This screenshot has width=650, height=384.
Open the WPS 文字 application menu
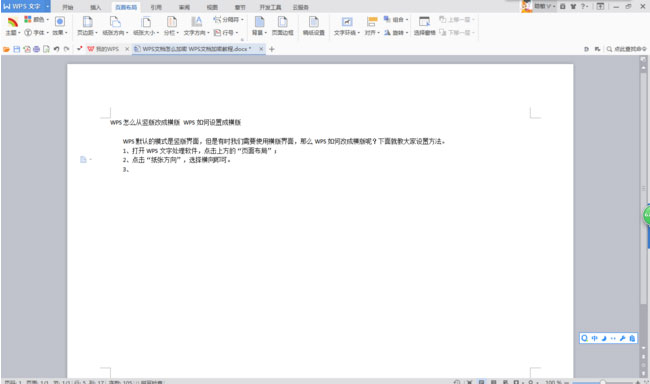pyautogui.click(x=25, y=6)
